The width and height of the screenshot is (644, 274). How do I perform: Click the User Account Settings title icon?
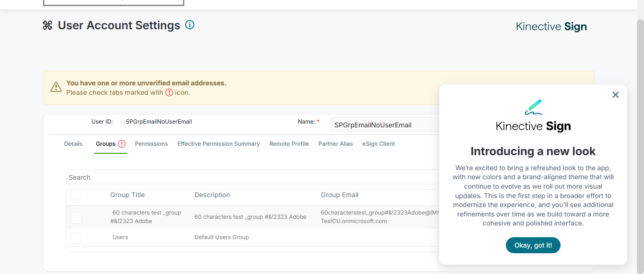pyautogui.click(x=47, y=25)
